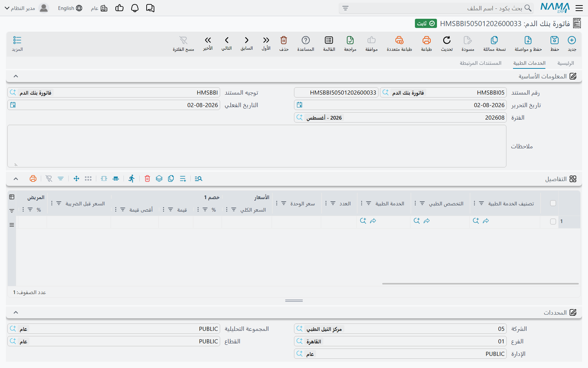The height and width of the screenshot is (368, 588).
Task: Open calendar picker for تاريخ التحرير
Action: coord(300,105)
